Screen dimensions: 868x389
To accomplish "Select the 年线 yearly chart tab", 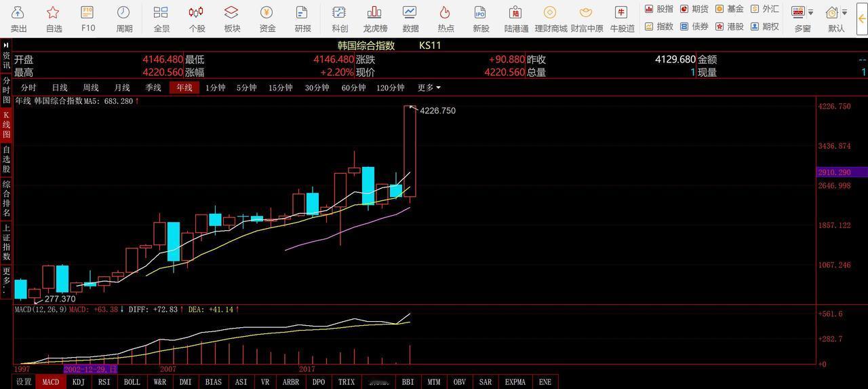I will 184,88.
